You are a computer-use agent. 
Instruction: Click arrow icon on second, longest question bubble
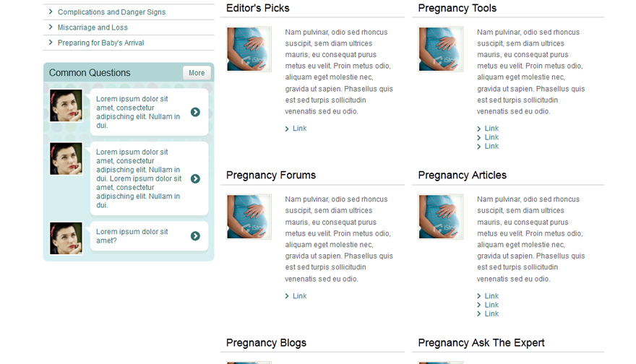pos(196,179)
